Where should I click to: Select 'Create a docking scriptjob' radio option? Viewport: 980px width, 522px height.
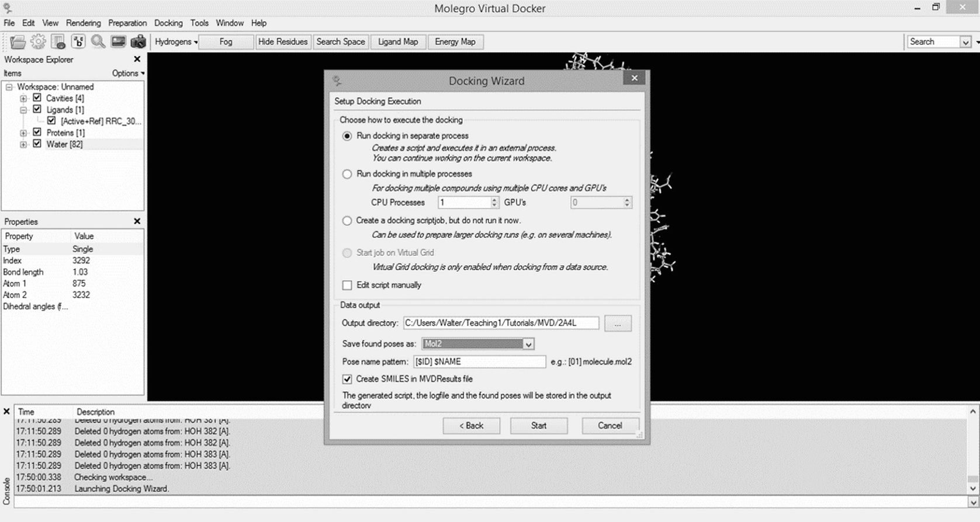(x=347, y=221)
